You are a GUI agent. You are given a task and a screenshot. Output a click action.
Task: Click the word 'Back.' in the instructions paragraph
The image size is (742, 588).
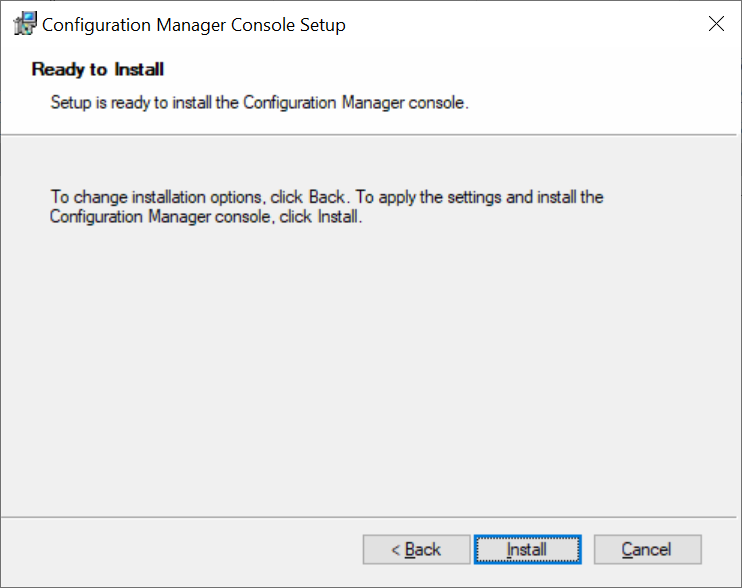[329, 197]
